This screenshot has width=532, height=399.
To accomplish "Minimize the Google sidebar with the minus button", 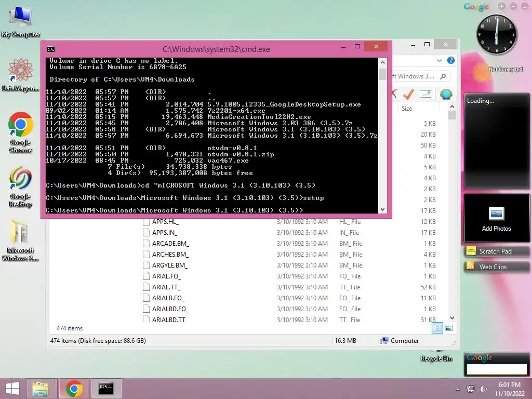I will tap(525, 6).
